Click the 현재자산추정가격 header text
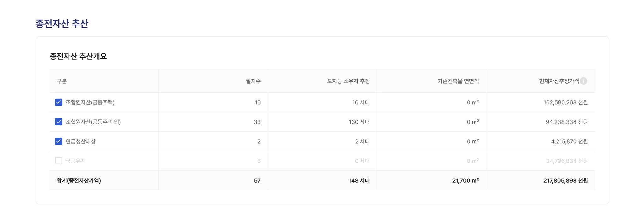This screenshot has width=644, height=209. pos(559,81)
